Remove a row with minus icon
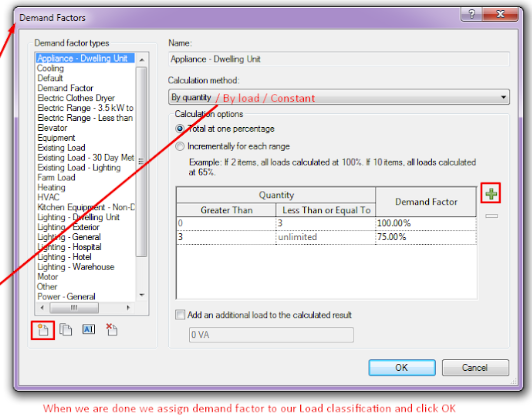The width and height of the screenshot is (532, 419). pyautogui.click(x=491, y=216)
